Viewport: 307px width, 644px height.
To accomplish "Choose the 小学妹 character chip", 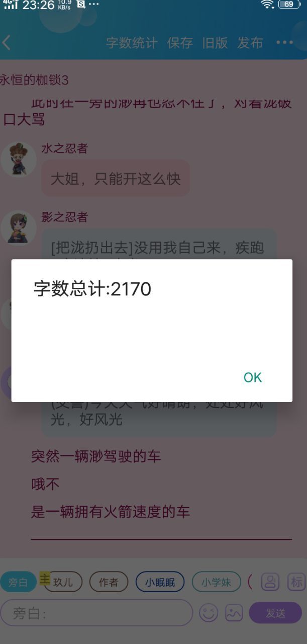I will pos(216,582).
